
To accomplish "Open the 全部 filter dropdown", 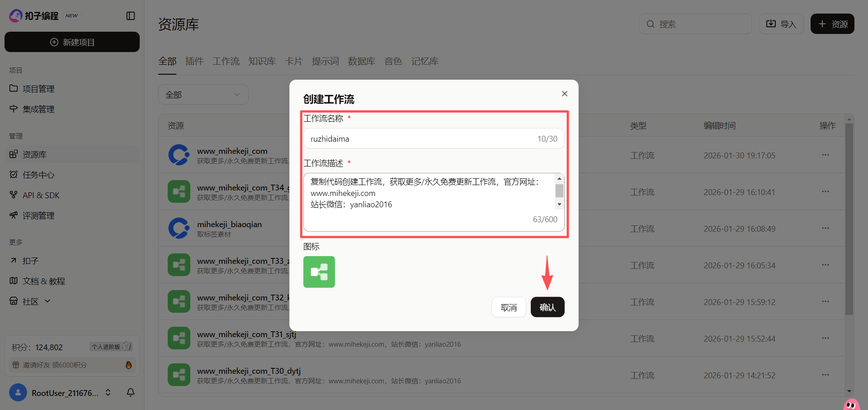I will 203,94.
